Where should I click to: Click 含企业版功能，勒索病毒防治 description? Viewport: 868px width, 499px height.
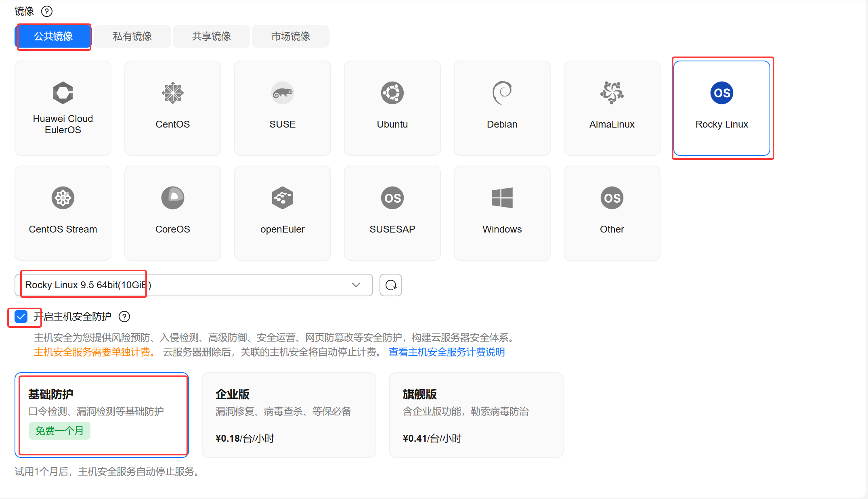[x=466, y=411]
